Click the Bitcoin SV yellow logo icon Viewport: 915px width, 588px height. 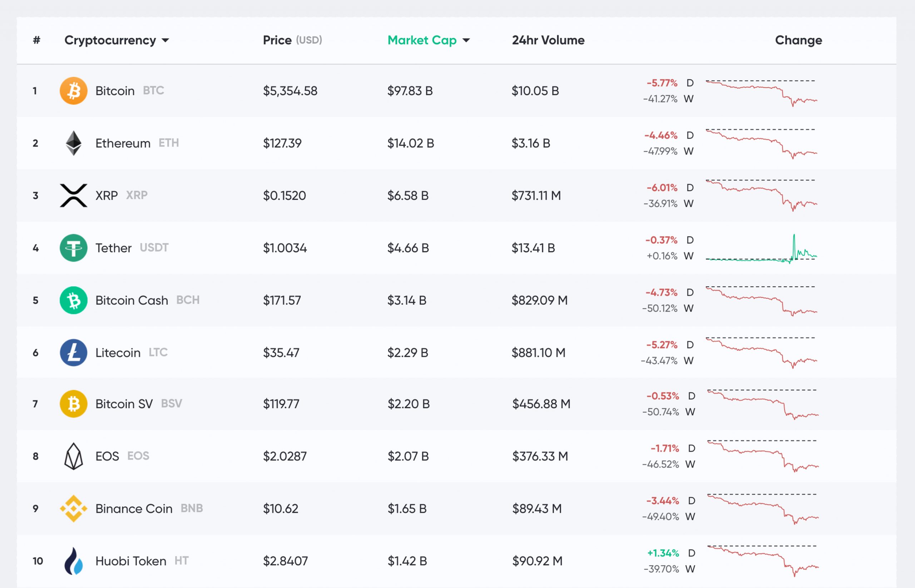coord(73,404)
